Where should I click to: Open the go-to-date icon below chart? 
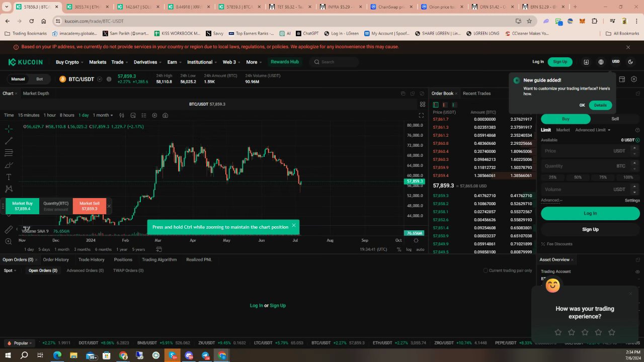click(159, 249)
